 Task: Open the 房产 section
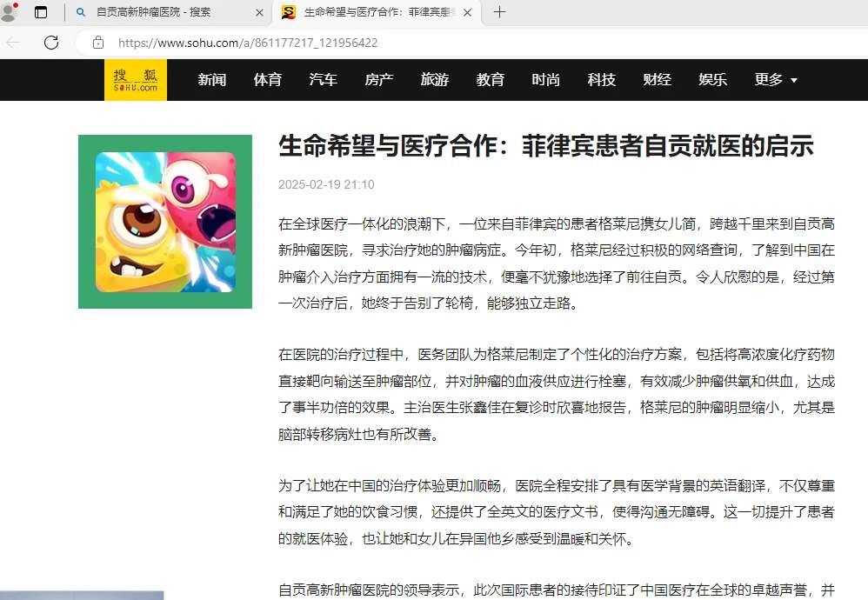tap(378, 80)
